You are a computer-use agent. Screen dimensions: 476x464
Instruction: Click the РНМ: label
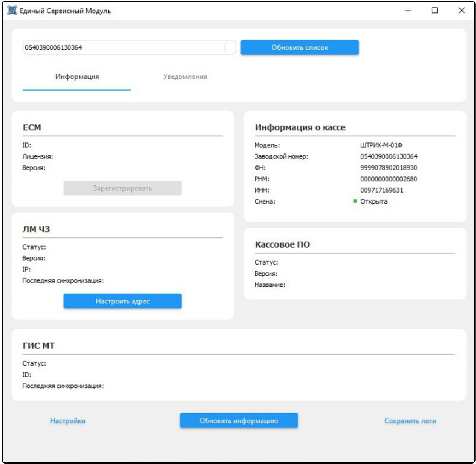262,179
